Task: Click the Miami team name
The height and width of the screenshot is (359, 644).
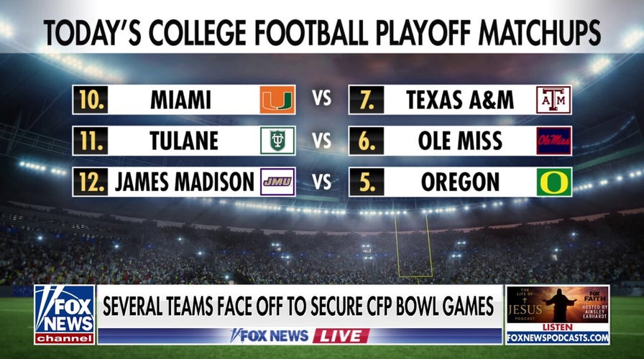Action: click(x=180, y=100)
